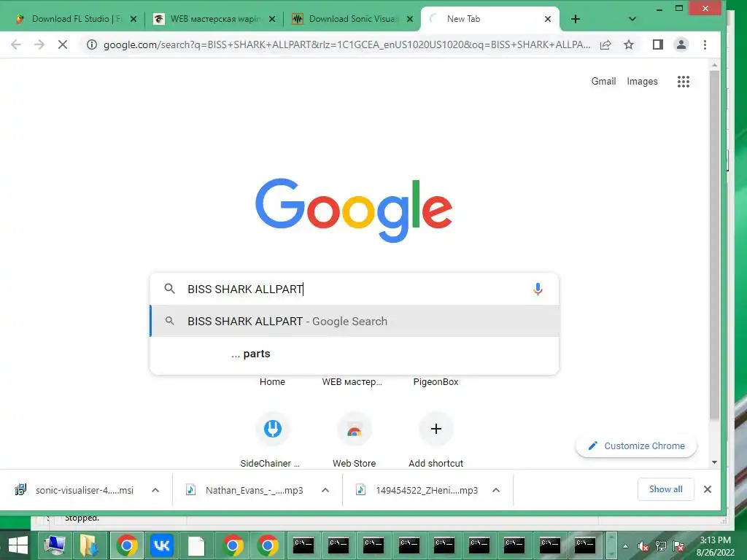Select the New Tab tab

pyautogui.click(x=491, y=19)
